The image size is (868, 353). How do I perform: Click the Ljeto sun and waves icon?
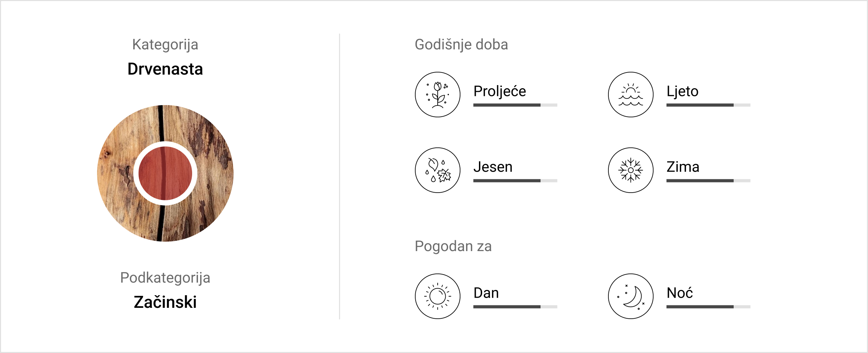(630, 95)
